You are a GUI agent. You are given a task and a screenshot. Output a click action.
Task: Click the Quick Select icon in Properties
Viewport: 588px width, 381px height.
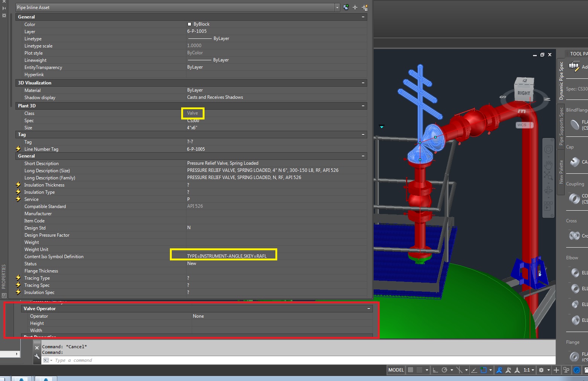364,8
